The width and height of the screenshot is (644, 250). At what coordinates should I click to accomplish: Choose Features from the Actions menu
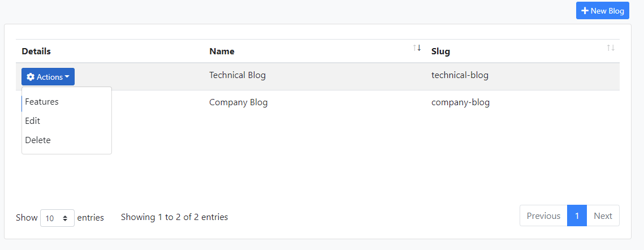click(42, 102)
